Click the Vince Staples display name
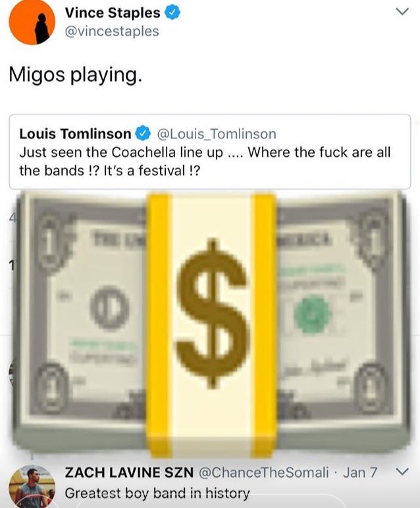 coord(113,13)
